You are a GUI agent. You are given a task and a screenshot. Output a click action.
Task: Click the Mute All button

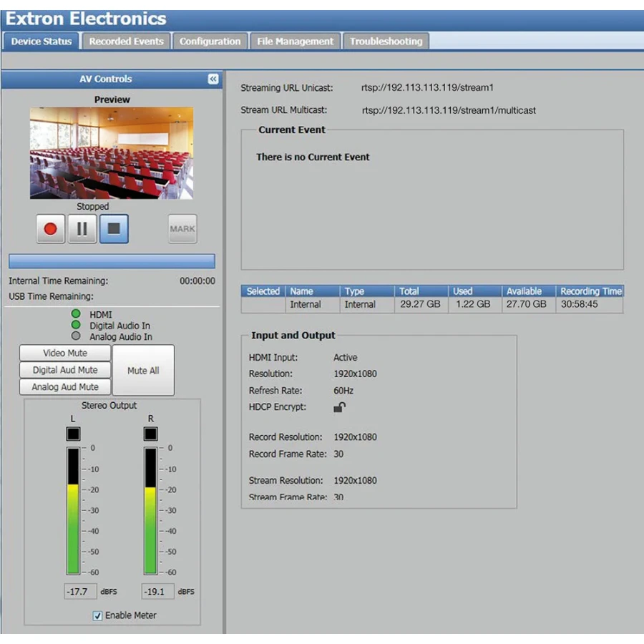point(143,371)
